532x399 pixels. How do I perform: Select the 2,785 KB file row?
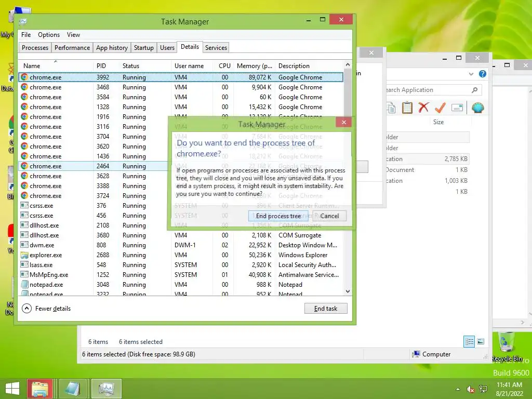(428, 159)
